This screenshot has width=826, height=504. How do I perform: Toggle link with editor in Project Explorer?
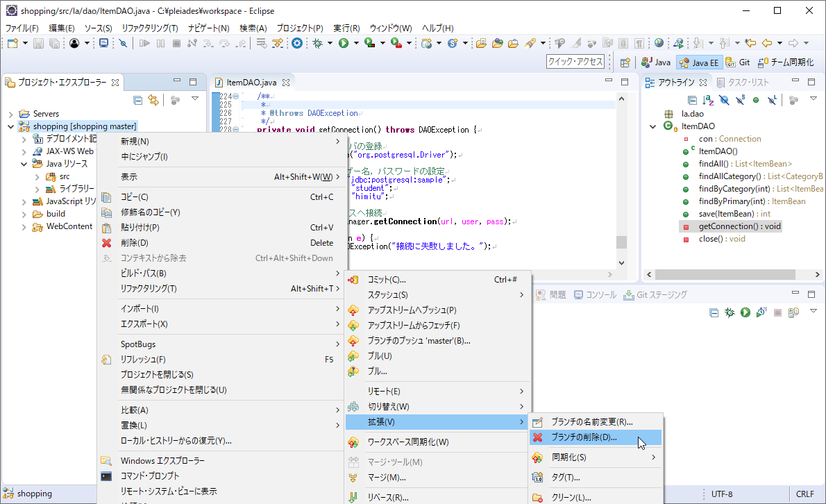(x=154, y=100)
